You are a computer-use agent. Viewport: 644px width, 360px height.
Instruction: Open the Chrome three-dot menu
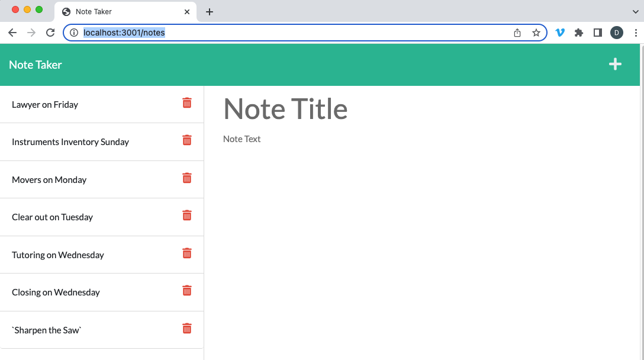pos(636,33)
